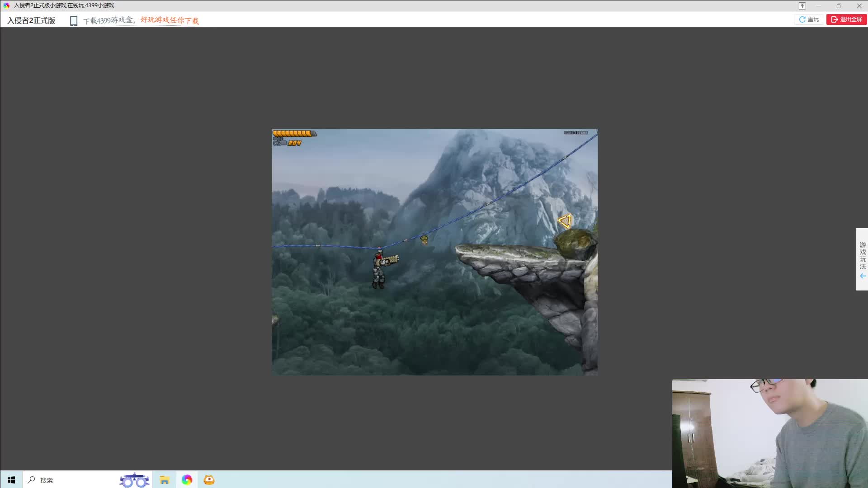Expand the 游戏玩法 side panel

[x=862, y=255]
